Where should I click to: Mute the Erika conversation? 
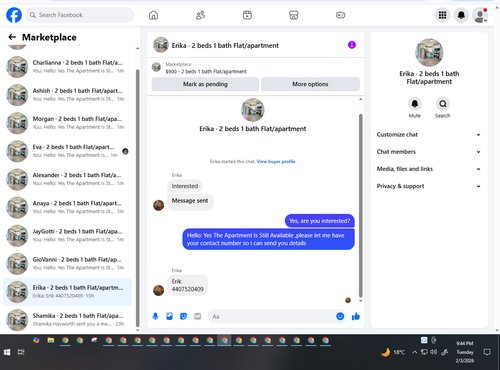[x=415, y=104]
